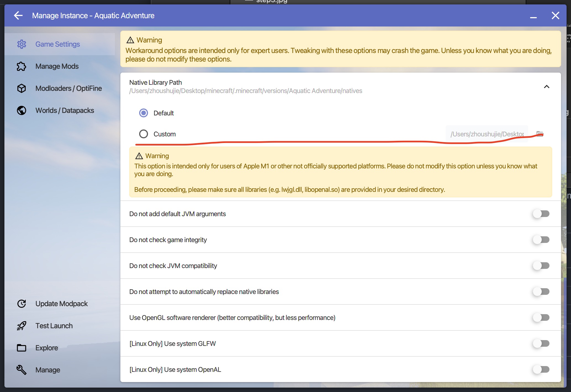Toggle Do not check game integrity switch

tap(541, 240)
